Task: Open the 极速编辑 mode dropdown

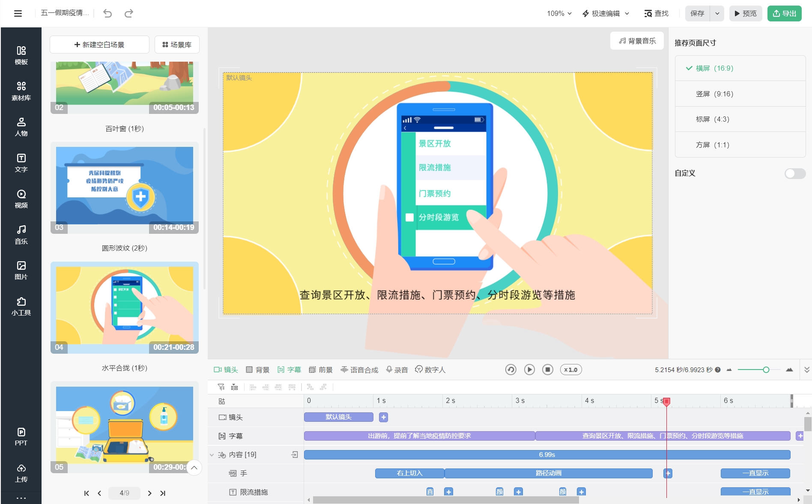Action: coord(606,13)
